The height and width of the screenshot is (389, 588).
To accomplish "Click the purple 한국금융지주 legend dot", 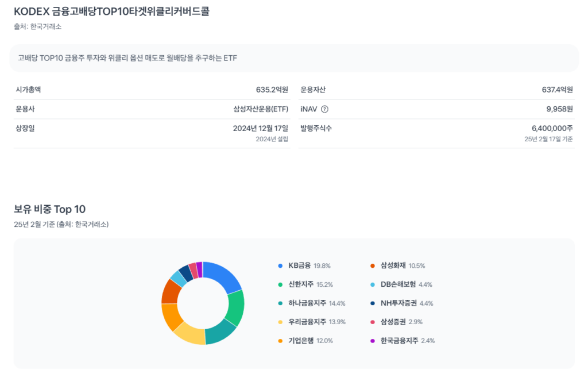I will click(x=372, y=341).
